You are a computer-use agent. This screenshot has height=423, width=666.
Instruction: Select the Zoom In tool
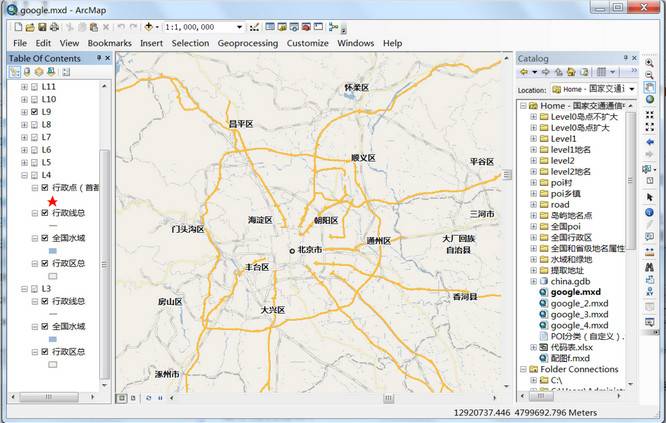(x=649, y=63)
